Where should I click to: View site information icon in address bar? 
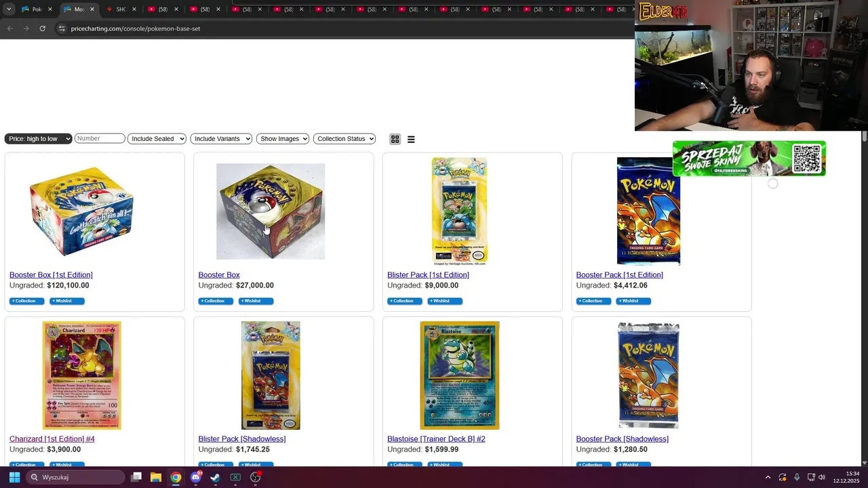pyautogui.click(x=62, y=28)
